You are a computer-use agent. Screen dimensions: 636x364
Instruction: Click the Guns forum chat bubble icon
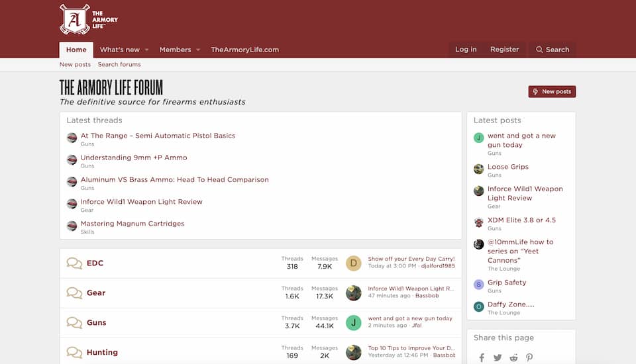[x=74, y=323]
